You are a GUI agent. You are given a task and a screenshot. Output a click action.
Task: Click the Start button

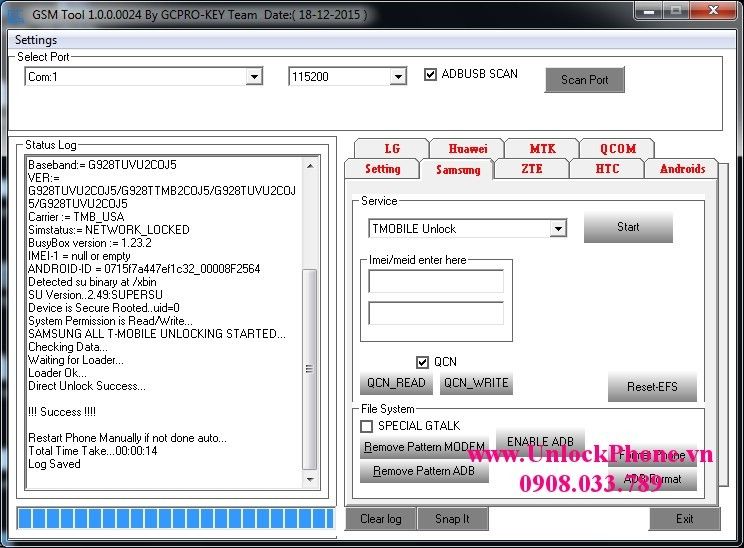[628, 227]
